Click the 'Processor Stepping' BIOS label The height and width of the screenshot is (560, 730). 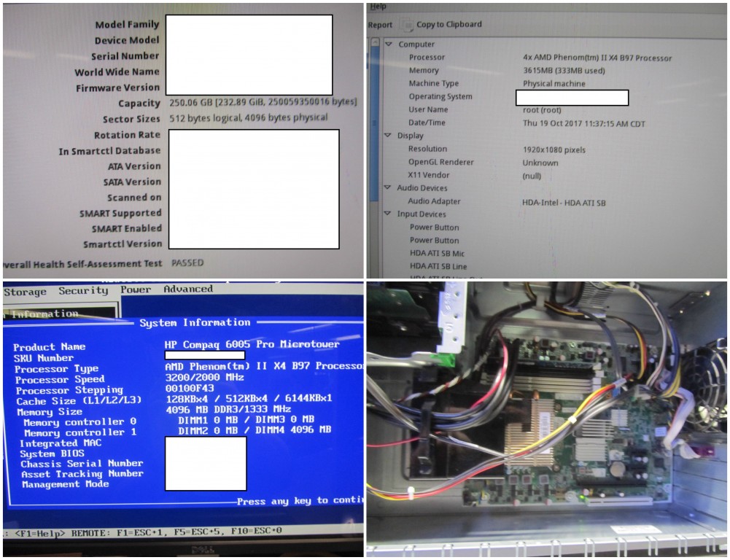(x=69, y=391)
